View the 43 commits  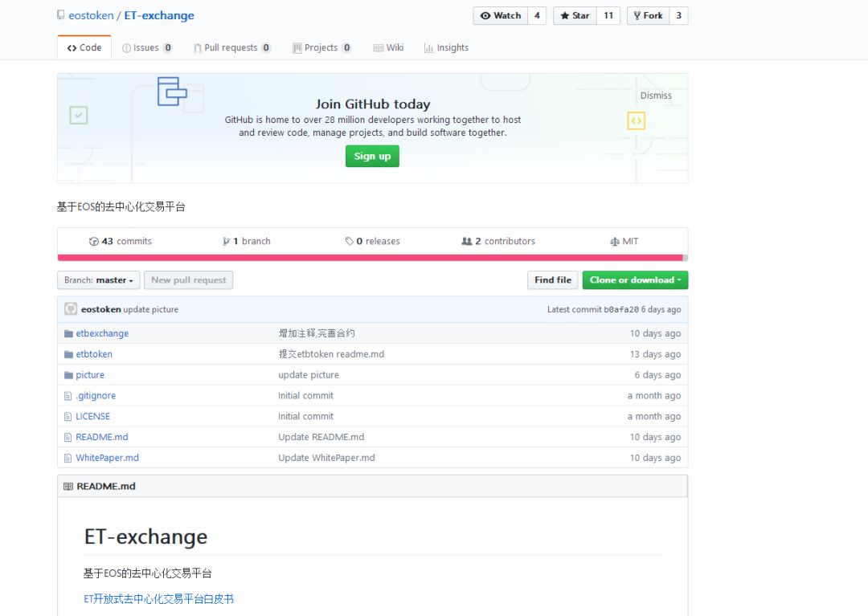[120, 241]
